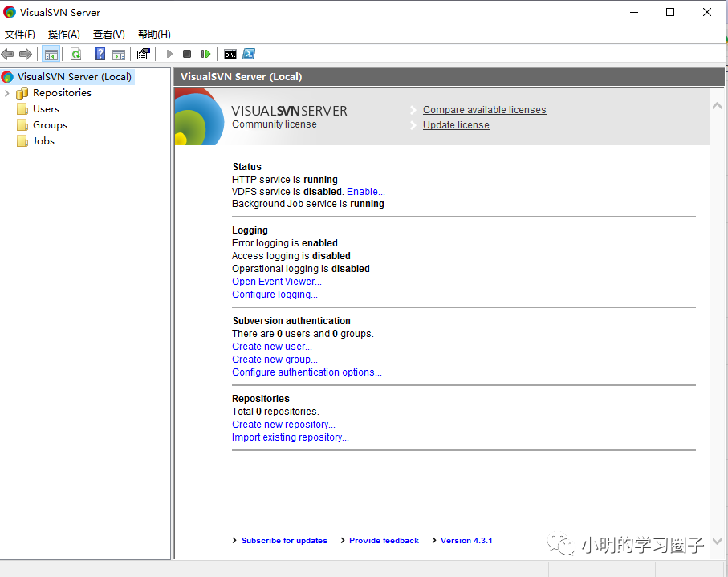Click 'Access logging is disabled' text
Image resolution: width=728 pixels, height=577 pixels.
tap(291, 256)
